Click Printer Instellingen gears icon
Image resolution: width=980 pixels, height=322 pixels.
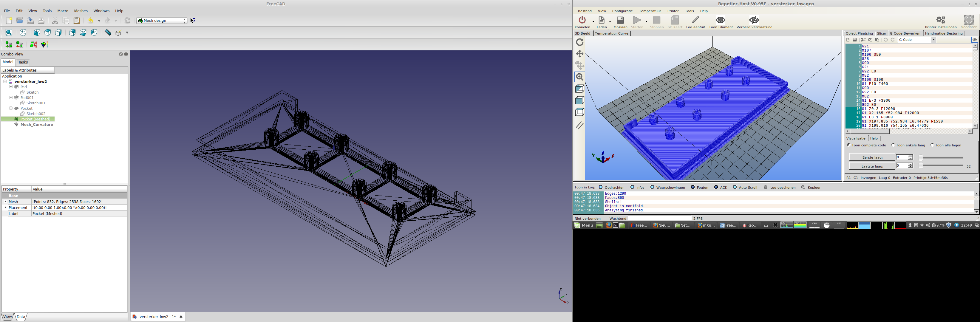(941, 20)
